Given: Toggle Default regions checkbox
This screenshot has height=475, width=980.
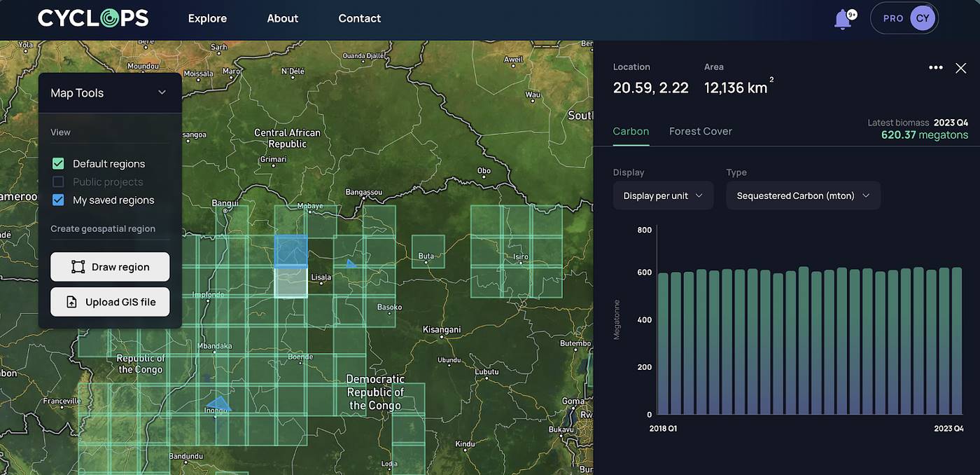Looking at the screenshot, I should pyautogui.click(x=58, y=164).
